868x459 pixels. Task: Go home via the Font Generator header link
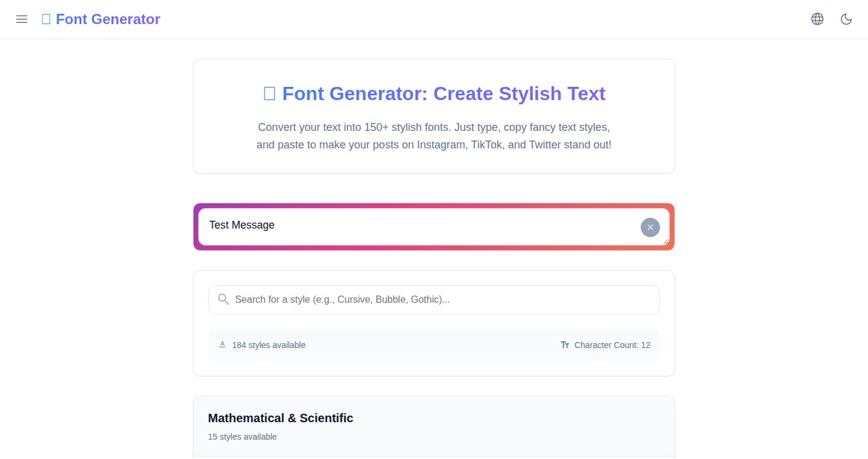[x=108, y=19]
